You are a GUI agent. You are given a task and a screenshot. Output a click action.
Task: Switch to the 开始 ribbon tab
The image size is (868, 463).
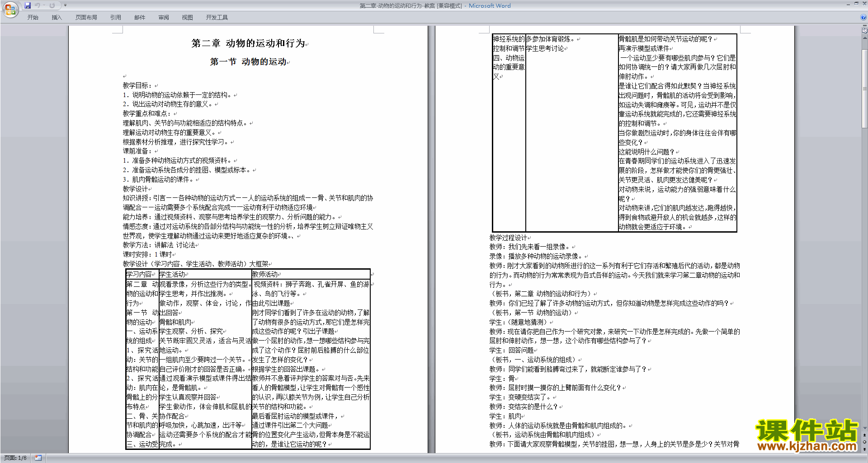pyautogui.click(x=33, y=18)
